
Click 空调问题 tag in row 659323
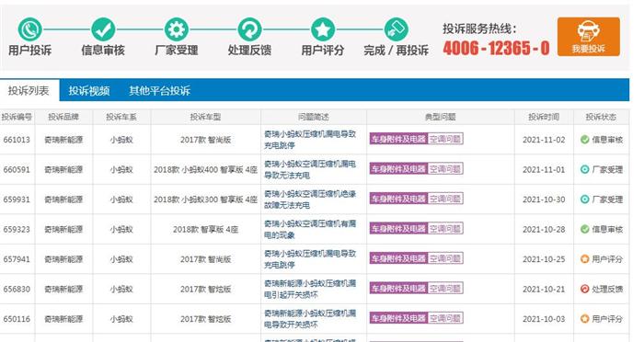pos(445,228)
